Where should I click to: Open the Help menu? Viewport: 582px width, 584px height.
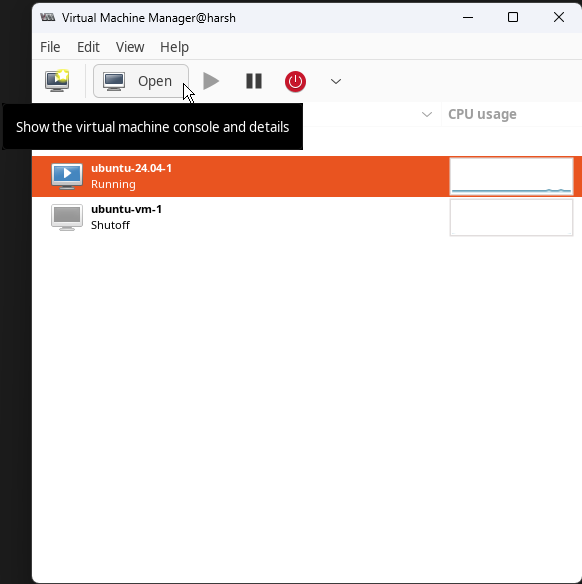click(x=174, y=47)
